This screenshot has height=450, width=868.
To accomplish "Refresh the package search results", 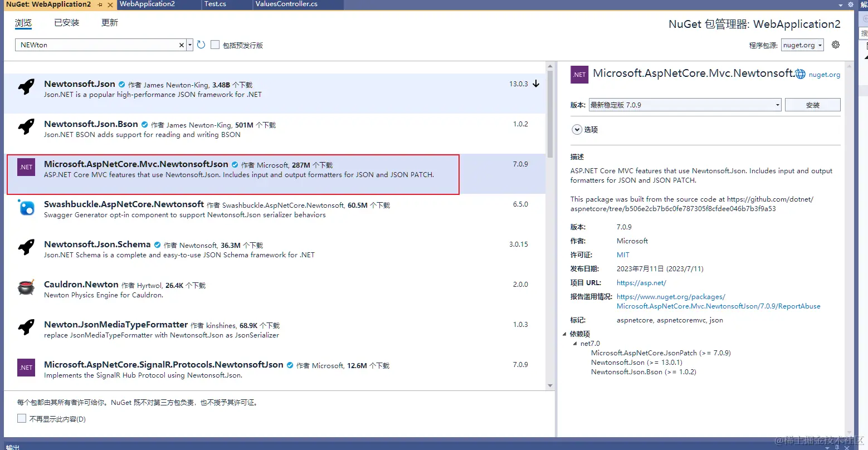I will [x=201, y=45].
